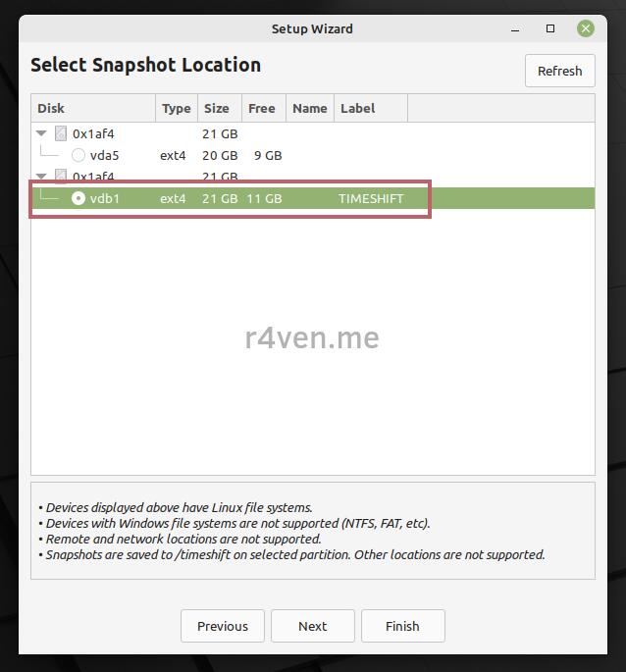Viewport: 626px width, 672px height.
Task: Sort by the Label column header
Action: (x=370, y=108)
